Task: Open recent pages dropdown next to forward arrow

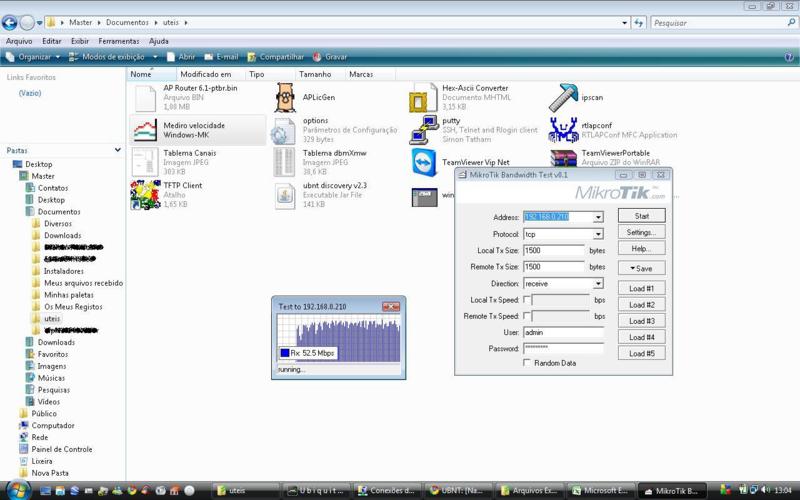Action: 40,23
